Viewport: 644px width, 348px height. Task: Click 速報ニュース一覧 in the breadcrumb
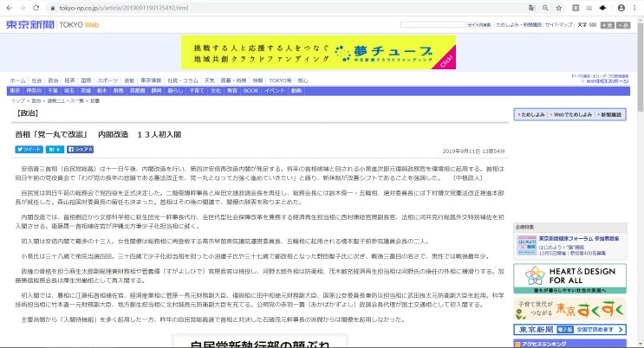click(65, 101)
